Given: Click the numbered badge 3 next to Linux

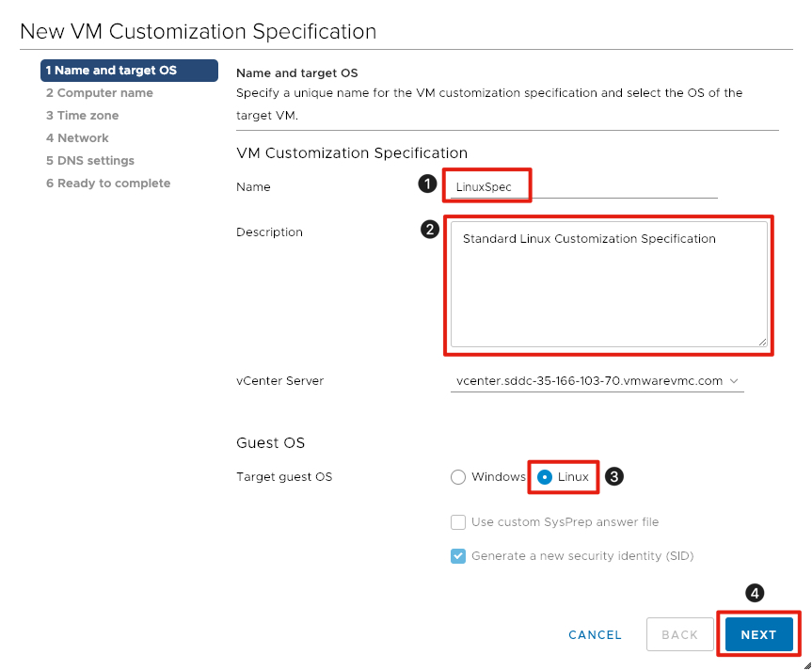Looking at the screenshot, I should pyautogui.click(x=613, y=476).
